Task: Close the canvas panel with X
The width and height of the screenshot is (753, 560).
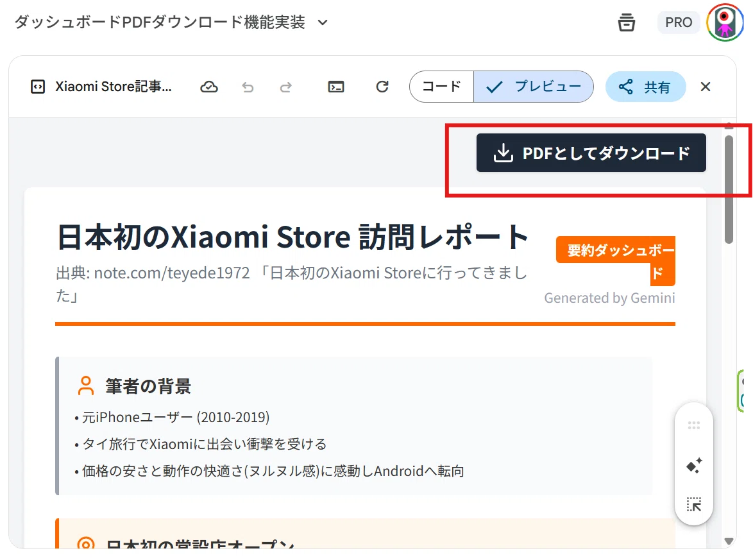Action: (706, 87)
